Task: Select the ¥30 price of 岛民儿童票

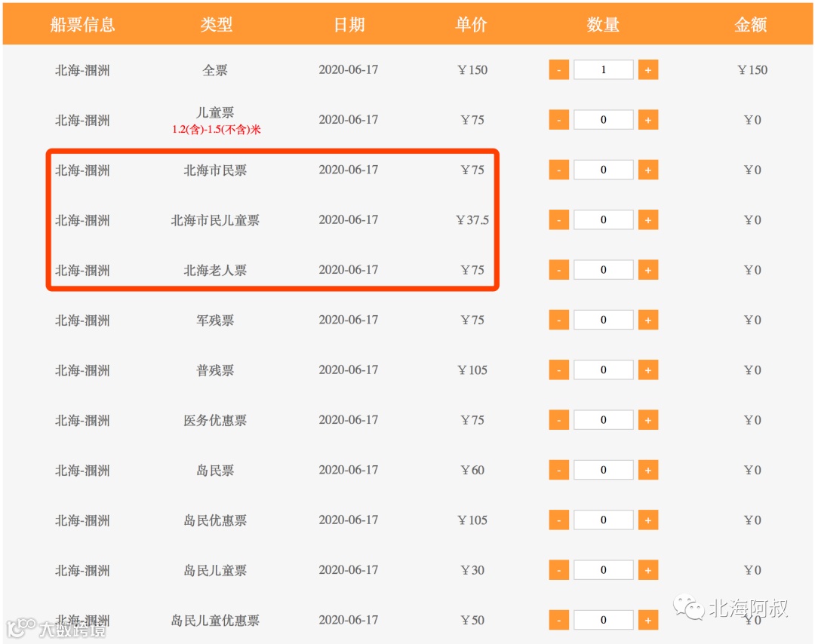Action: (x=472, y=570)
